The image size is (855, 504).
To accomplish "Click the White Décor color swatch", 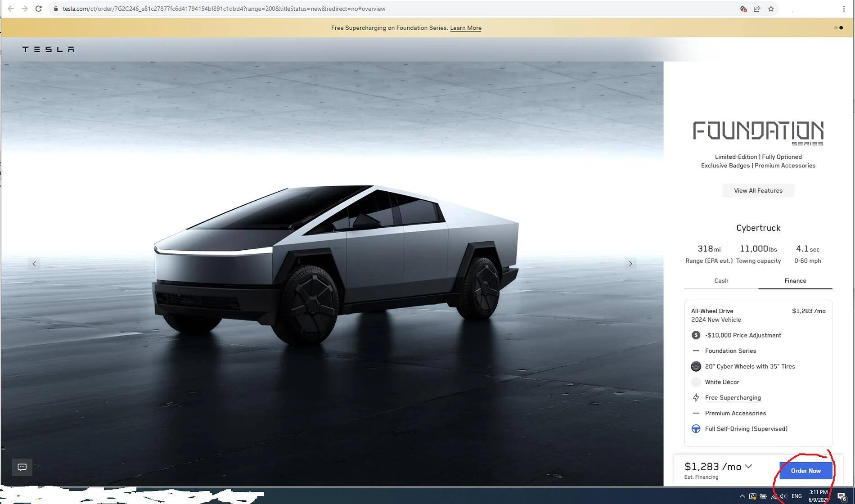I will [x=696, y=382].
